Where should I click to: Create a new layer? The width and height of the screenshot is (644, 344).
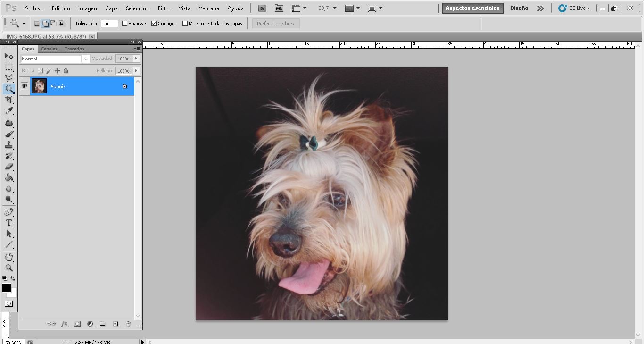(x=116, y=324)
